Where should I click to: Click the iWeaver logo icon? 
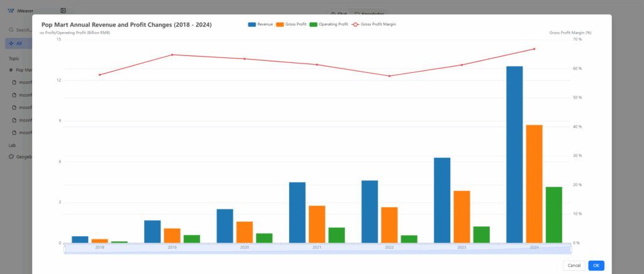[x=11, y=11]
